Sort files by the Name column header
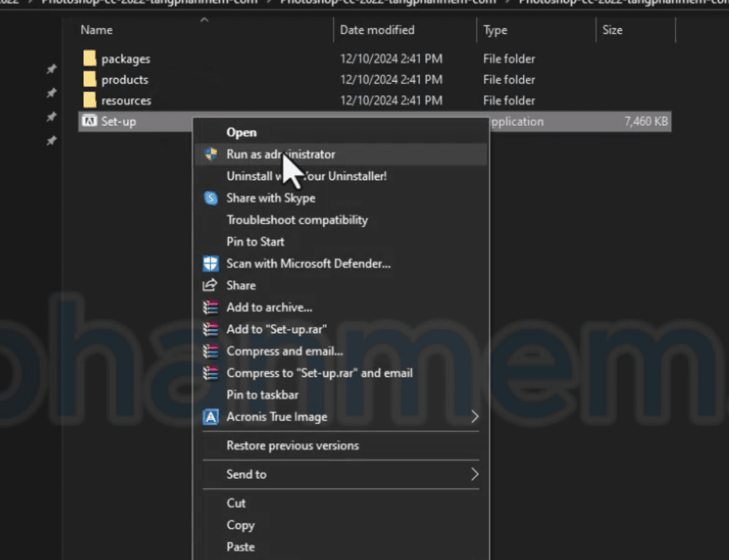Image resolution: width=729 pixels, height=560 pixels. (96, 30)
